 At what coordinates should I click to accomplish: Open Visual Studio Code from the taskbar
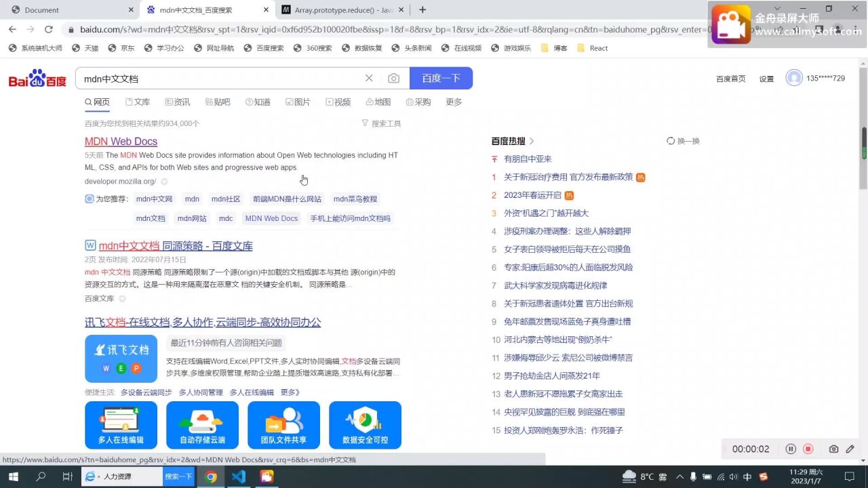238,476
